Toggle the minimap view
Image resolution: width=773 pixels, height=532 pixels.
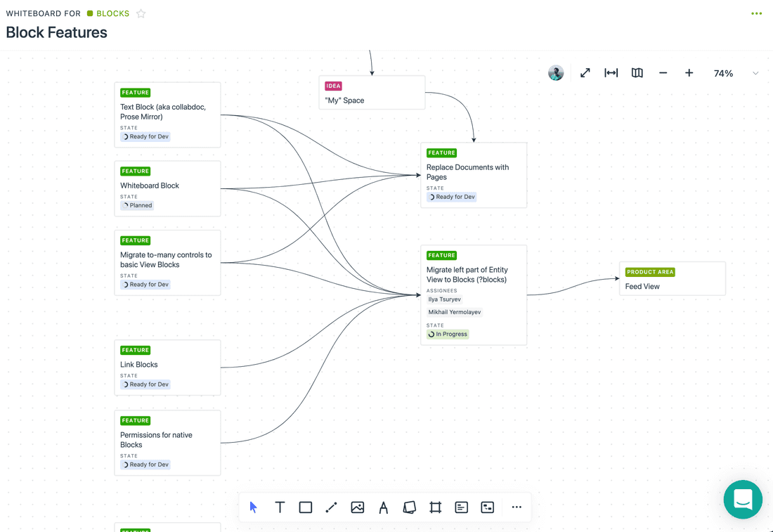tap(637, 73)
